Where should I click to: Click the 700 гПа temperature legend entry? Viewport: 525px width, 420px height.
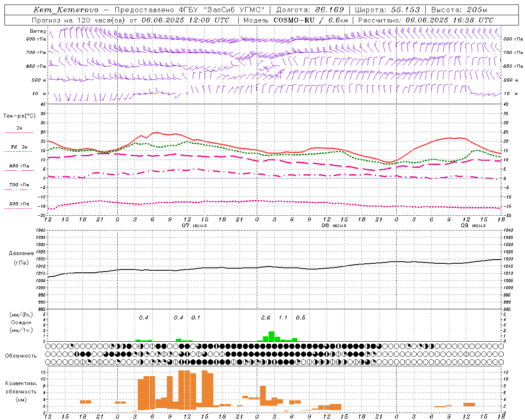click(19, 185)
